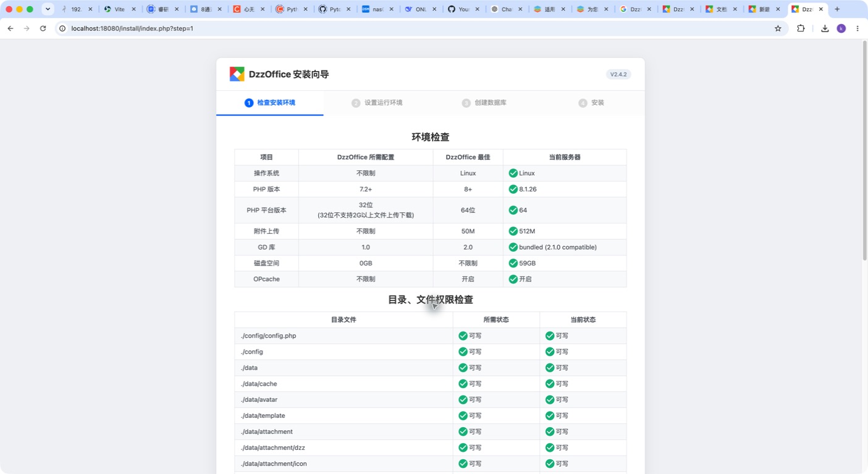This screenshot has width=868, height=474.
Task: Reload the page
Action: click(43, 28)
